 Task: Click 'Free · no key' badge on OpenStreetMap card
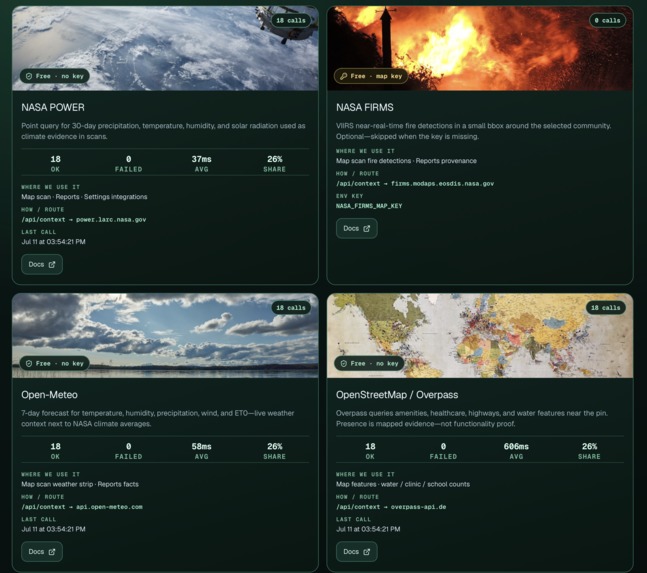369,363
